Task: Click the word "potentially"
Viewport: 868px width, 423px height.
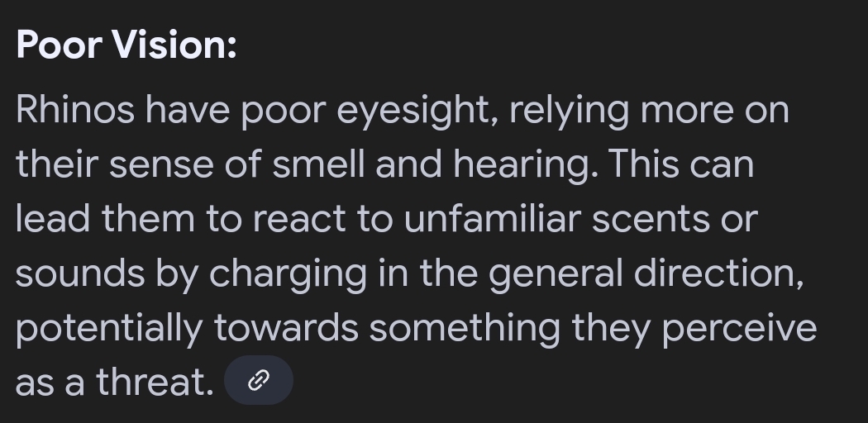Action: point(108,330)
